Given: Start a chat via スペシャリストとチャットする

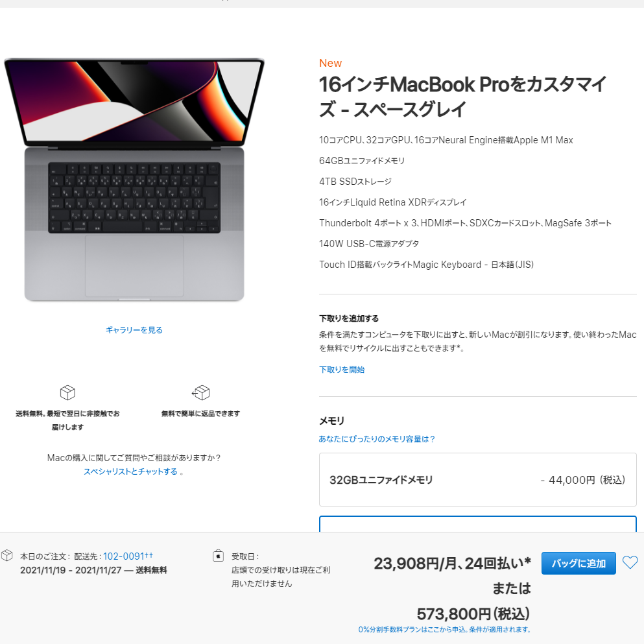Looking at the screenshot, I should tap(130, 471).
